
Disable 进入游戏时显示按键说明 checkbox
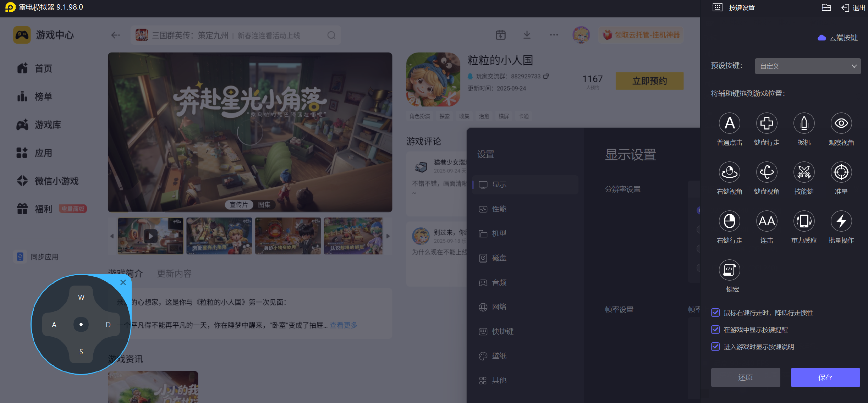point(715,347)
